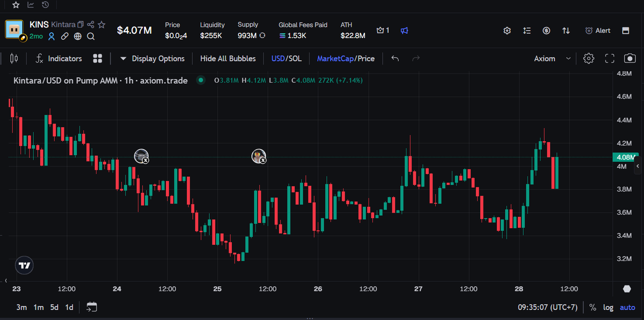644x320 pixels.
Task: Select the 1m time range
Action: tap(38, 307)
